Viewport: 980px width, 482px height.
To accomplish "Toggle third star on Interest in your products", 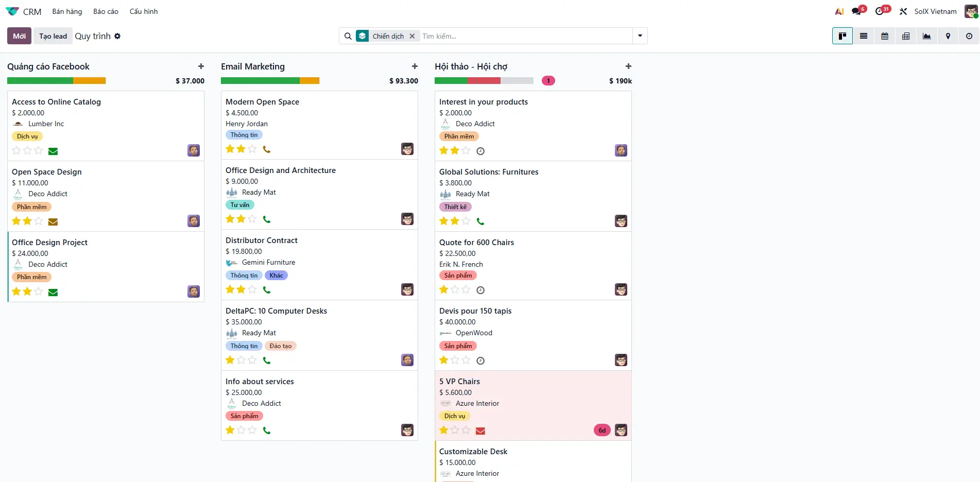I will click(x=466, y=151).
